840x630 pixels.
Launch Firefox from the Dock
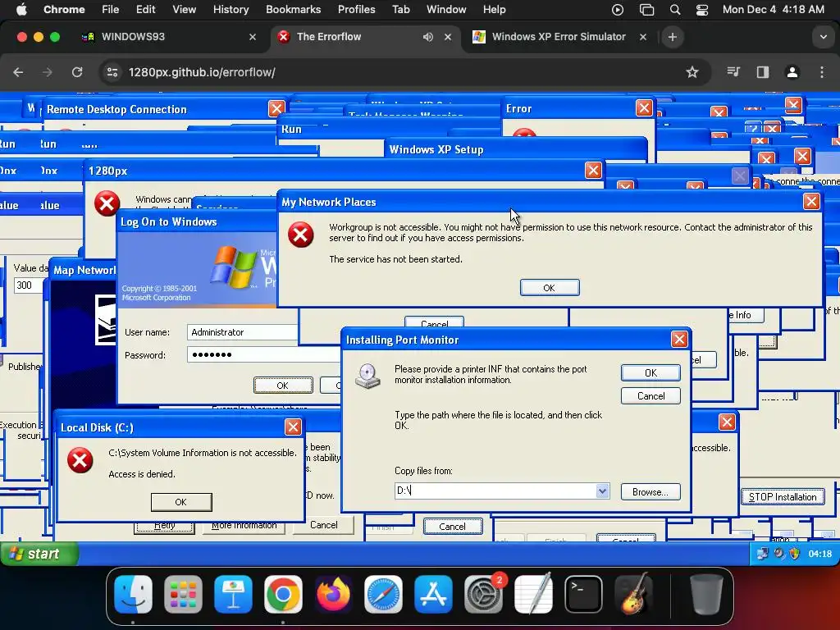[x=333, y=594]
